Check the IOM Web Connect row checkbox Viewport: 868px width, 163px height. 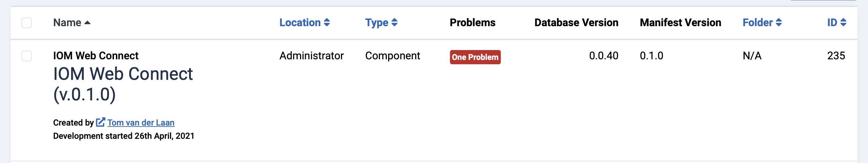tap(27, 56)
